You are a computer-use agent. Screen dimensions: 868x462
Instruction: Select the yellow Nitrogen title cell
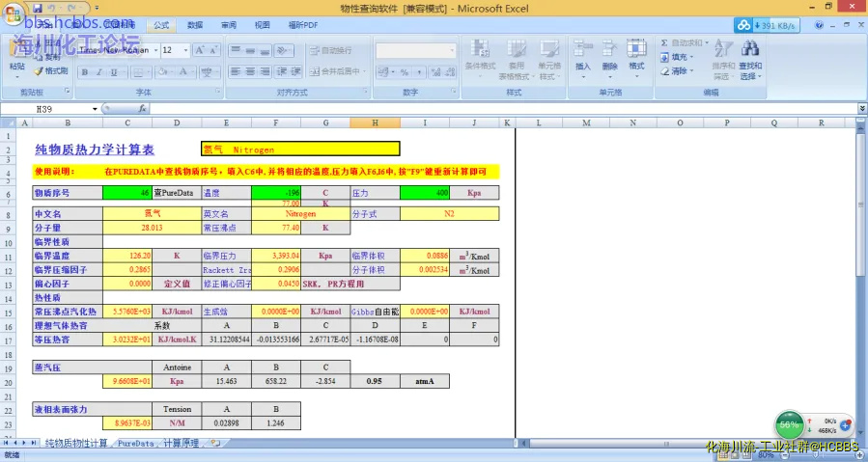tap(299, 149)
